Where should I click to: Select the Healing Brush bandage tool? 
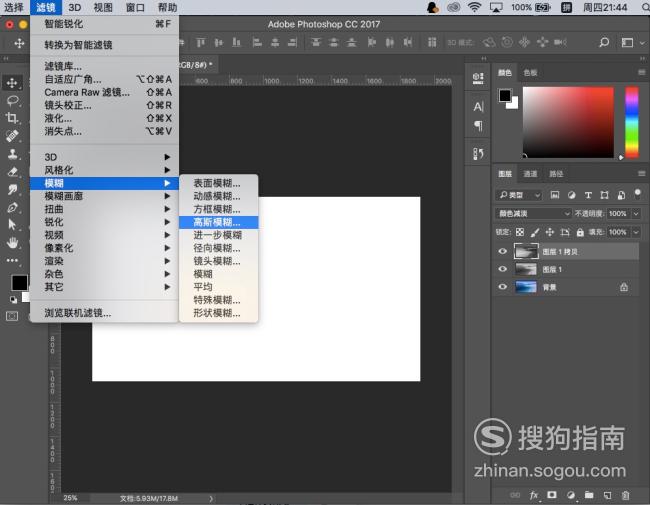(12, 136)
